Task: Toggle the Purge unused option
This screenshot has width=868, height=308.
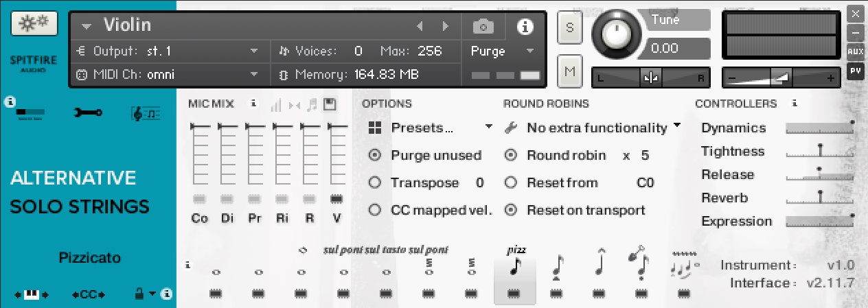Action: coord(375,156)
